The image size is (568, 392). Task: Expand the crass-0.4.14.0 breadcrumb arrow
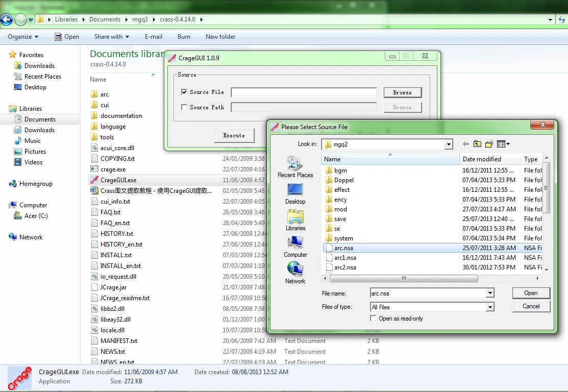point(202,19)
